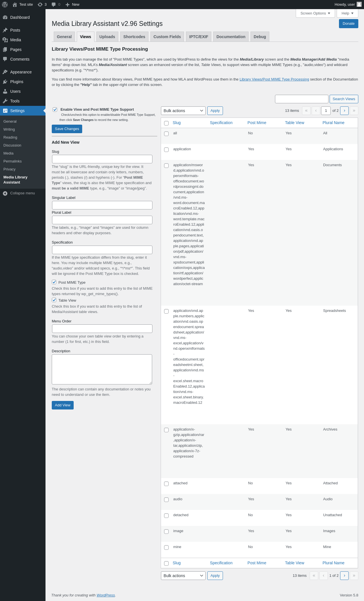Click the Posts pushpin icon
Image resolution: width=364 pixels, height=601 pixels.
coord(5,30)
